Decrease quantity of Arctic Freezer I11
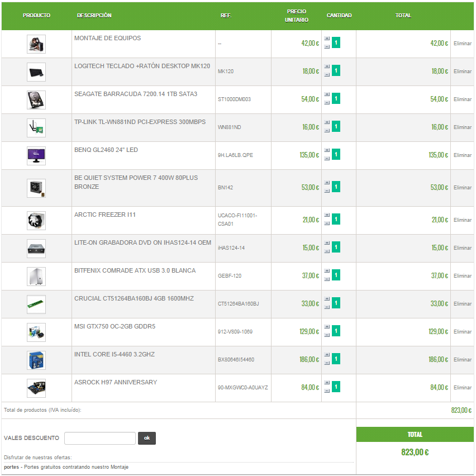The height and width of the screenshot is (476, 476). 327,223
